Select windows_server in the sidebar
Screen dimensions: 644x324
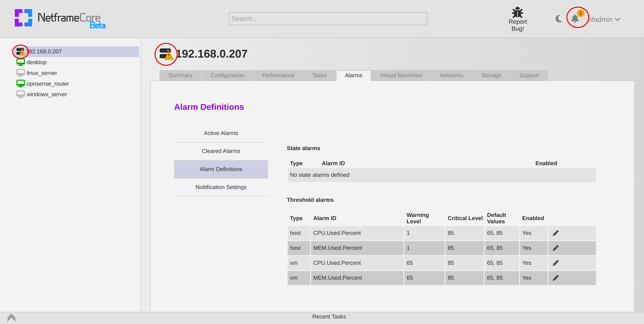(x=47, y=94)
